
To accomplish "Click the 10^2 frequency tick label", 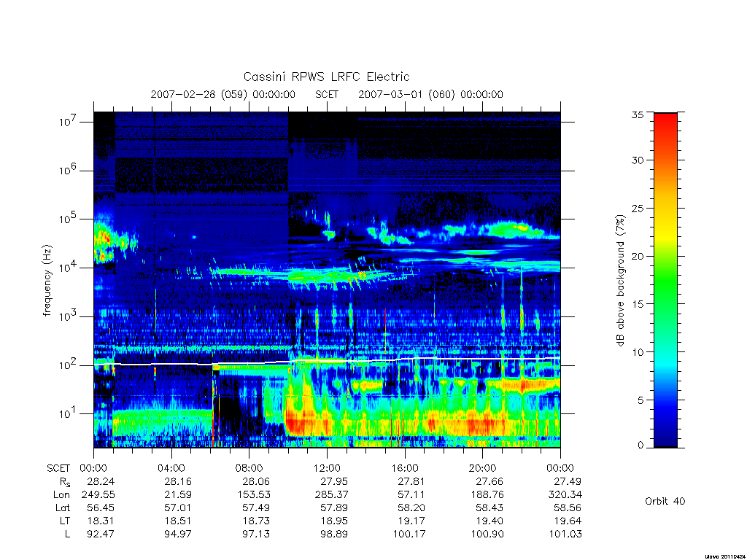I will coord(69,365).
